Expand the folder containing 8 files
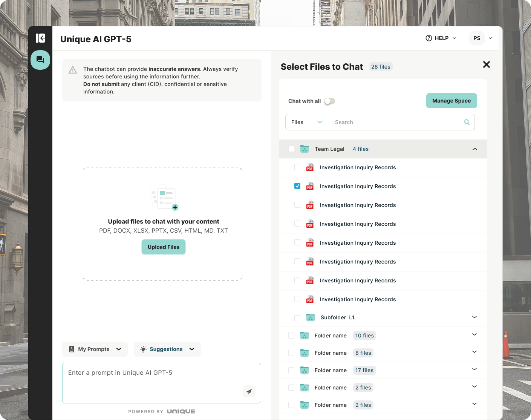 tap(474, 352)
